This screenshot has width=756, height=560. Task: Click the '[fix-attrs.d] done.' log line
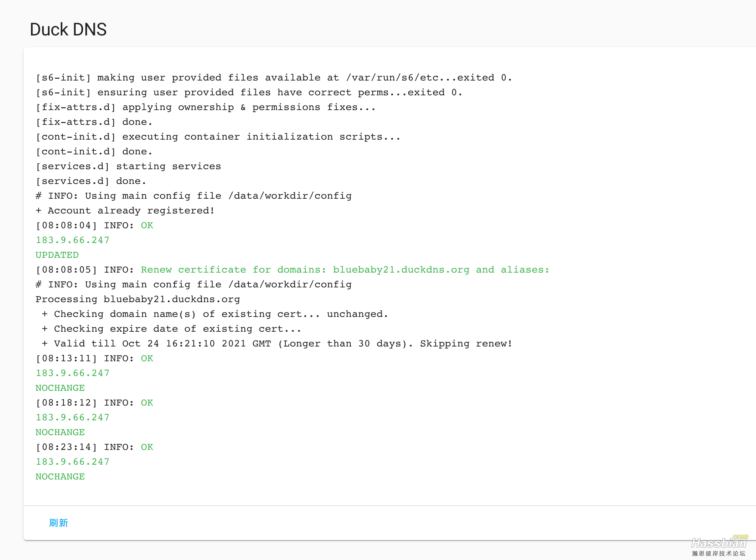[x=94, y=122]
